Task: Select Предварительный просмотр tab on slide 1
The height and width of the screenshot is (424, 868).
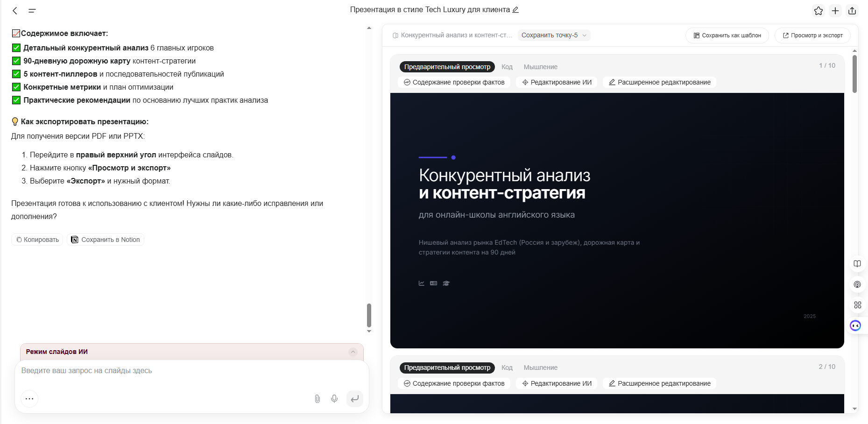Action: [x=447, y=67]
